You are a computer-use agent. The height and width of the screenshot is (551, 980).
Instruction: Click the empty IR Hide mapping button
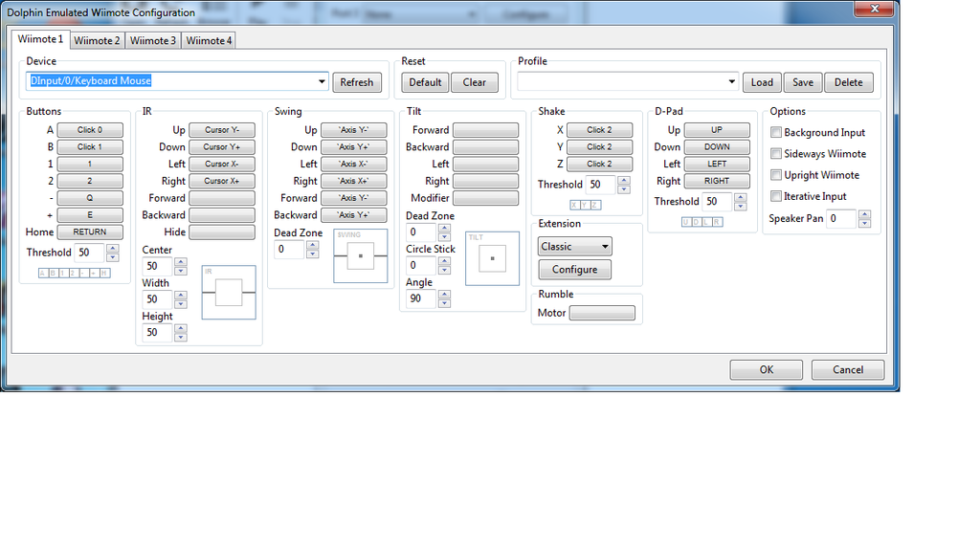[222, 231]
